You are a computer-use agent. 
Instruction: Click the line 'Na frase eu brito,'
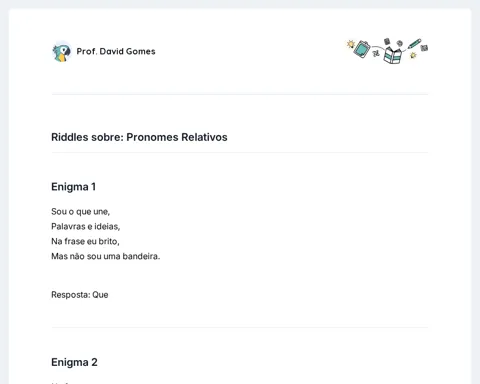coord(85,241)
